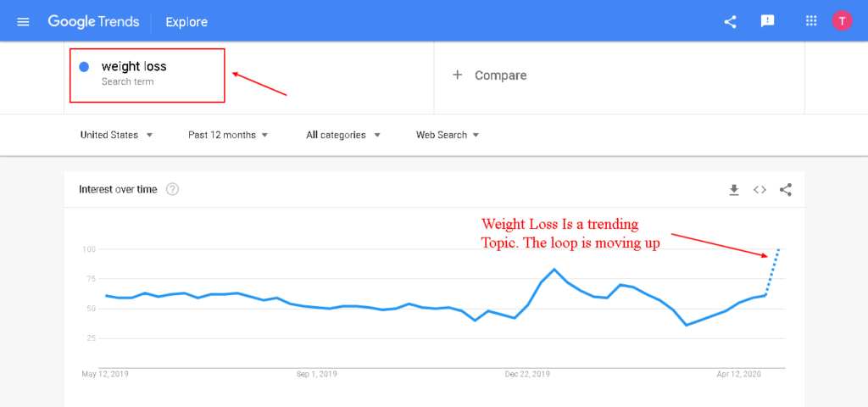
Task: Show help for Interest over time
Action: (173, 189)
